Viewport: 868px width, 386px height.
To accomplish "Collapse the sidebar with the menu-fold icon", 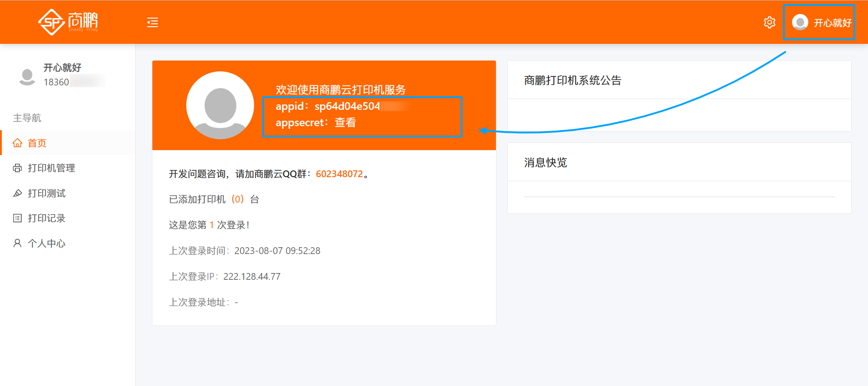I will pyautogui.click(x=152, y=23).
